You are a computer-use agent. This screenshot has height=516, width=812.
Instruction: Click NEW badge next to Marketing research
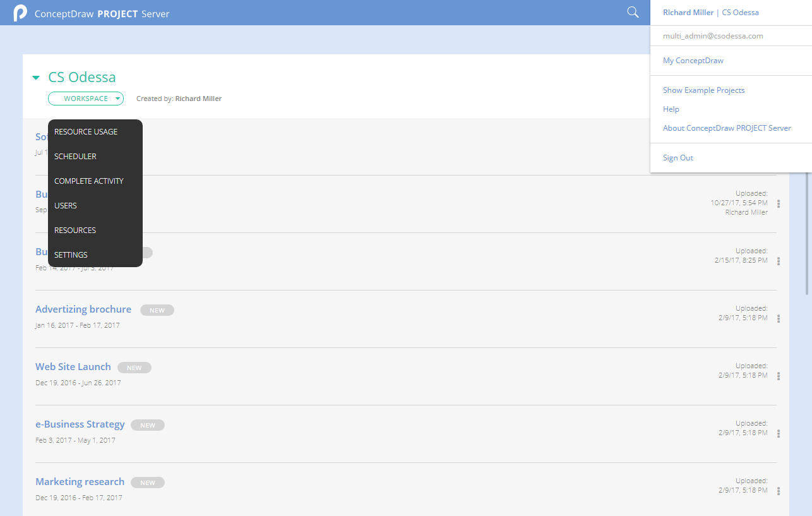(x=148, y=483)
